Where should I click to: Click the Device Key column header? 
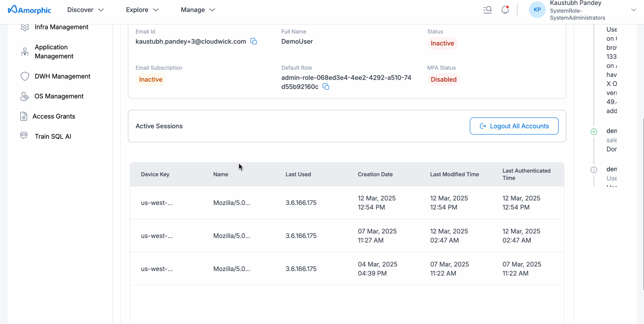tap(155, 174)
